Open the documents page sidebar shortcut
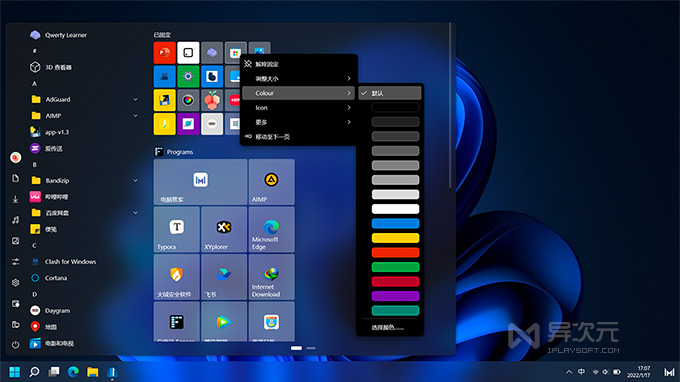The height and width of the screenshot is (382, 680). tap(16, 178)
